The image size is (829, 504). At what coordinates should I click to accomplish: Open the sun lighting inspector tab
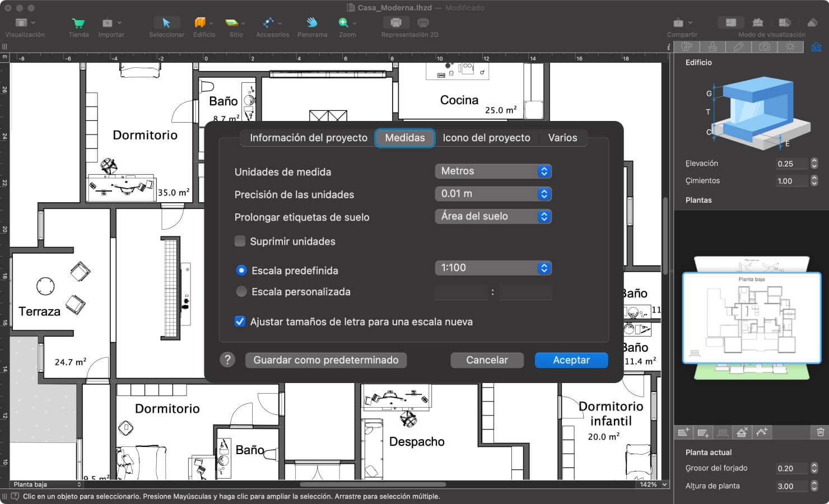(x=790, y=47)
